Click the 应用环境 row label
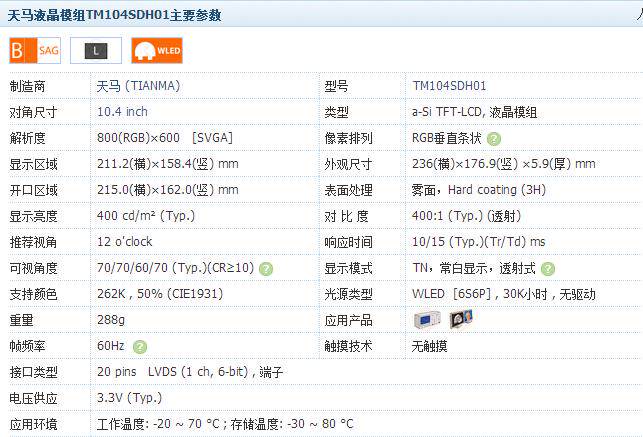Image resolution: width=643 pixels, height=437 pixels. 33,424
